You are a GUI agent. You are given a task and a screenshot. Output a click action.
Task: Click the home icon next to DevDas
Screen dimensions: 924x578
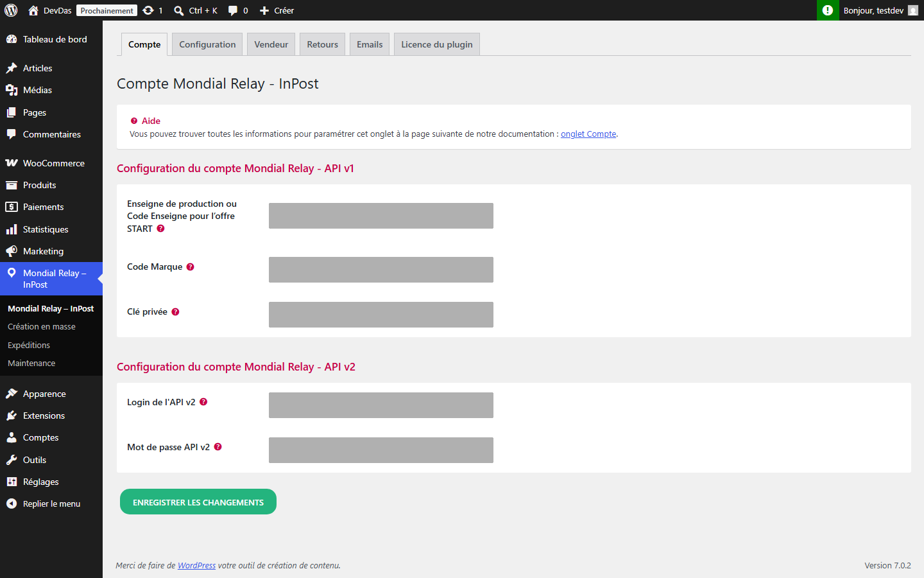point(33,10)
